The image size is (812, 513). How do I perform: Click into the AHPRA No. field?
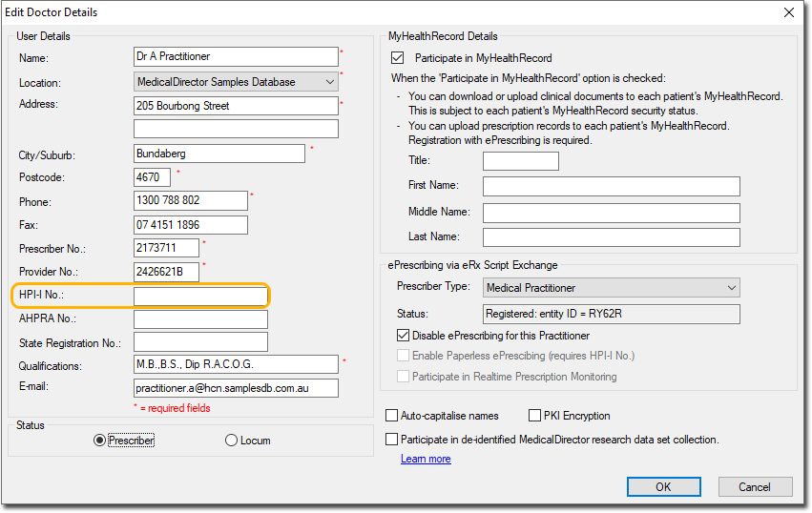point(200,319)
